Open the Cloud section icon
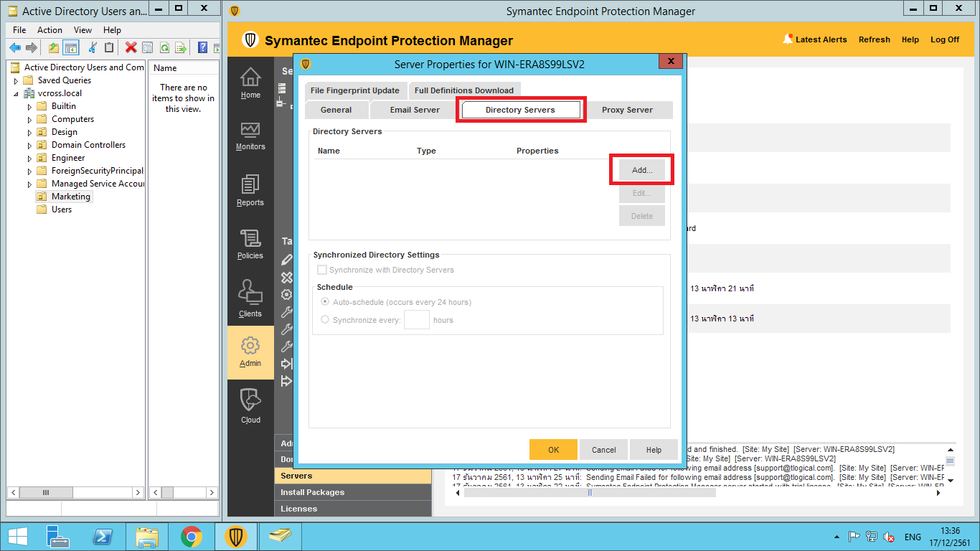 pos(250,405)
